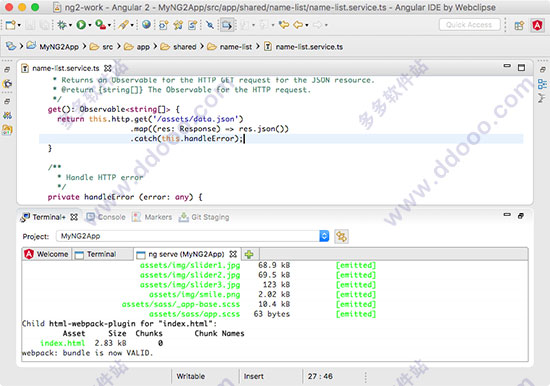550x386 pixels.
Task: Click the Debug bug icon
Action: click(62, 25)
